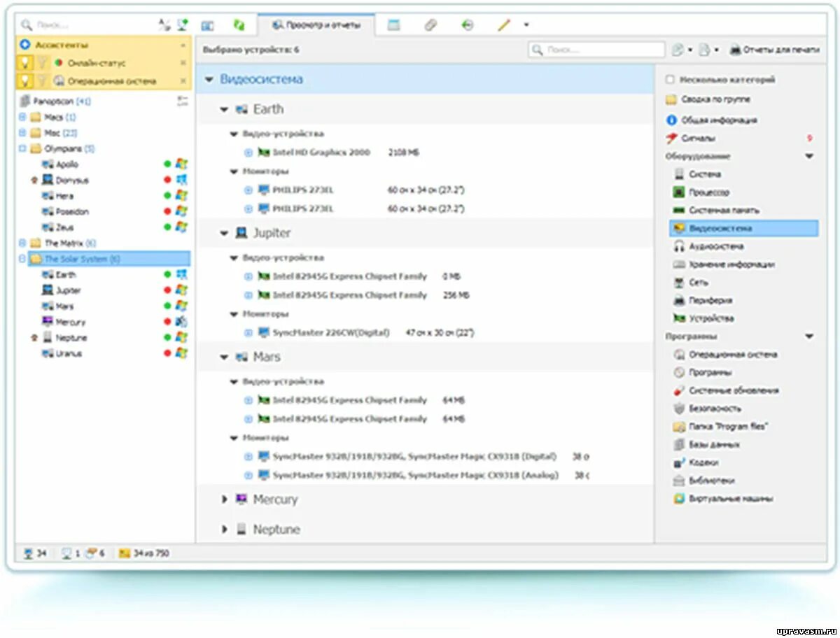Enable the Несколько категорий checkbox
The width and height of the screenshot is (840, 638).
point(670,80)
